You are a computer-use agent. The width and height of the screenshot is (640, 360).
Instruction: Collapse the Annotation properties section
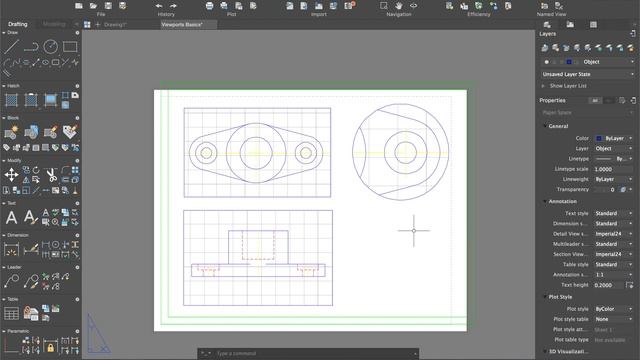coord(545,201)
